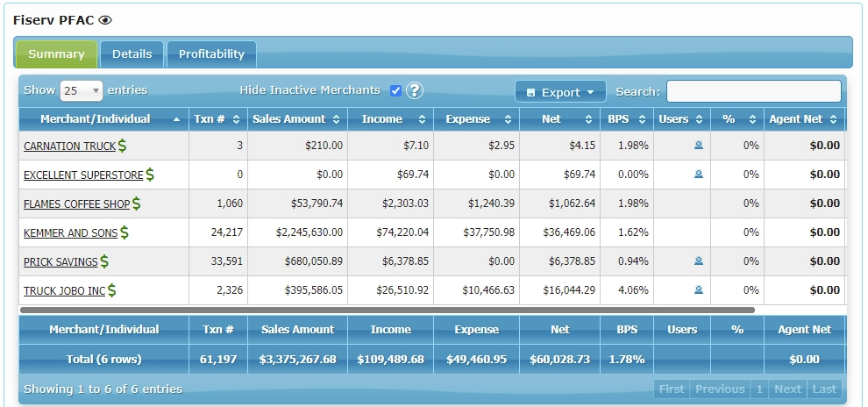Click dollar icon next to KEMMER AND SONS
Image resolution: width=868 pixels, height=407 pixels.
pos(124,232)
